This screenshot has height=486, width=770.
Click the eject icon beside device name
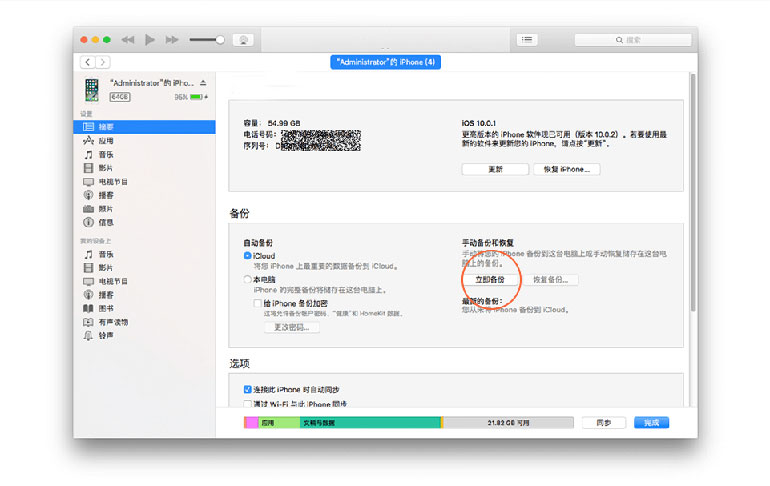tap(204, 82)
